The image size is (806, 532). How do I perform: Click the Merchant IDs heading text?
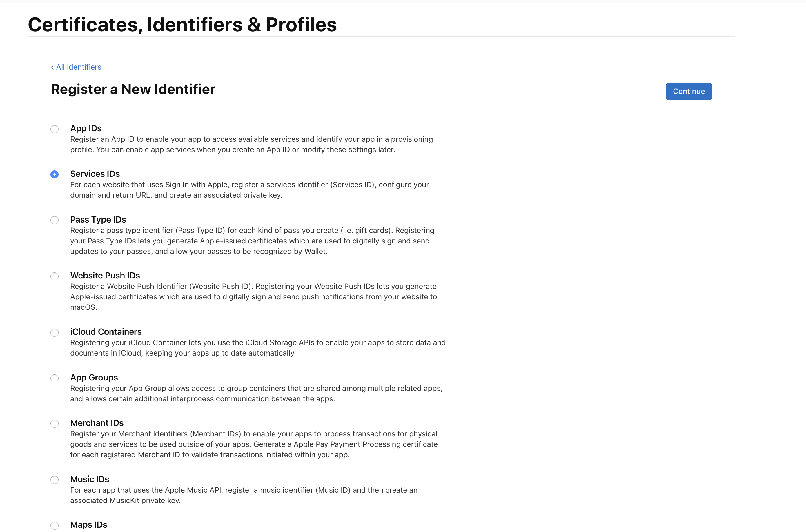click(97, 423)
